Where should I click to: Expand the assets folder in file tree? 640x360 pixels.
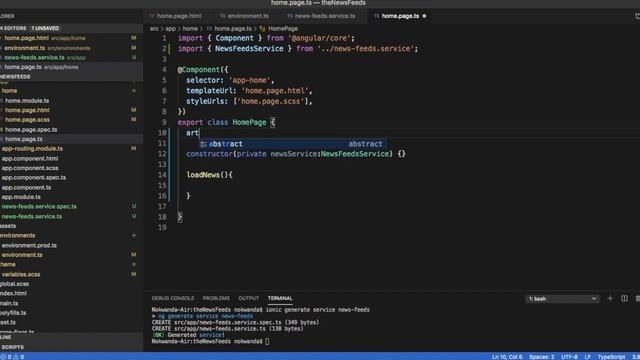8,226
